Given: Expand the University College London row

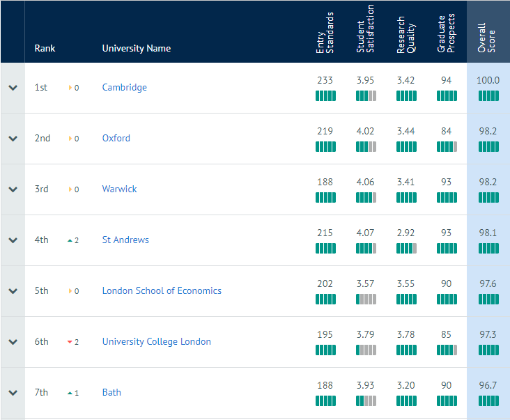Looking at the screenshot, I should 13,342.
